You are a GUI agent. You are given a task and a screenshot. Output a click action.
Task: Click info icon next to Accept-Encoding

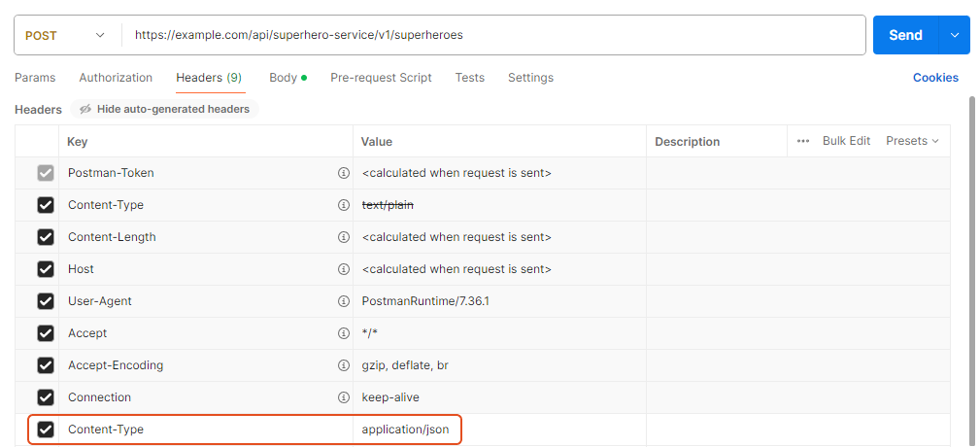343,365
